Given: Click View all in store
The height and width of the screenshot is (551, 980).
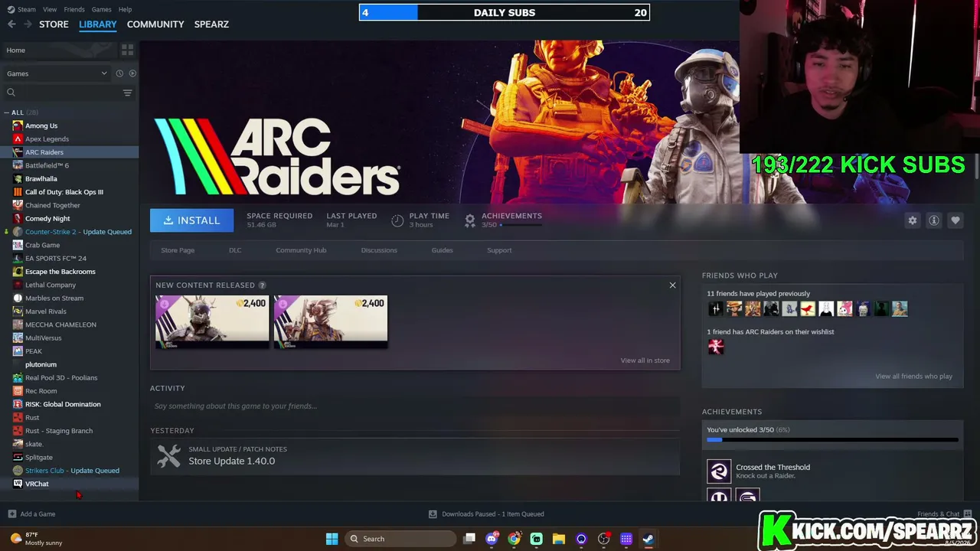Looking at the screenshot, I should point(645,360).
